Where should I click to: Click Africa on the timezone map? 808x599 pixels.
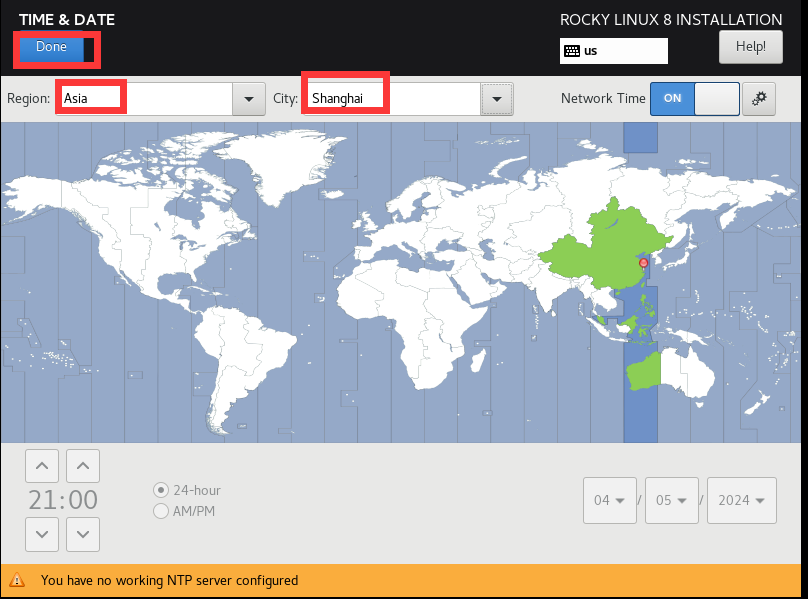tap(412, 320)
